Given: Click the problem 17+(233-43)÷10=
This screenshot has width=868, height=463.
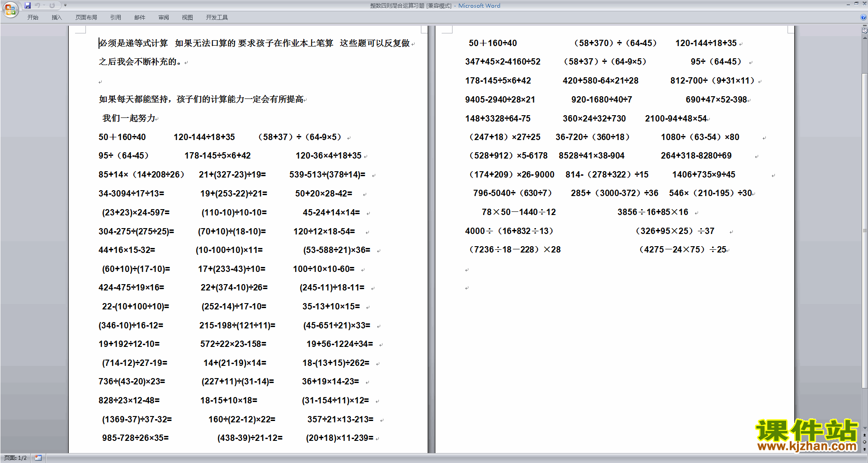Looking at the screenshot, I should [232, 269].
